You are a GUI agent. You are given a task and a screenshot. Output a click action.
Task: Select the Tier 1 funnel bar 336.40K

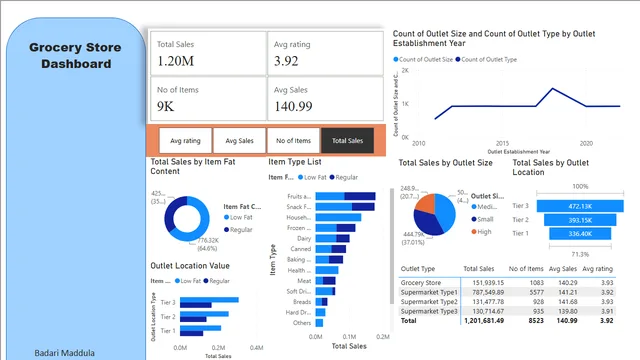(580, 233)
